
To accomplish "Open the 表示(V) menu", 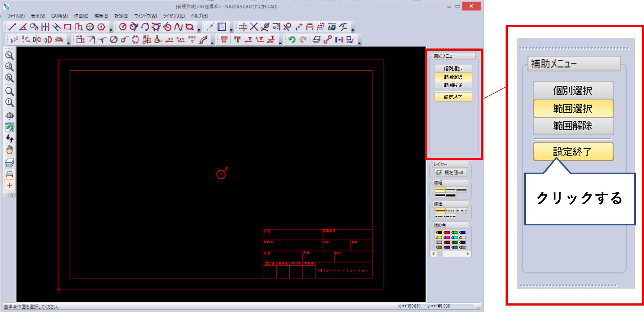I will coord(38,16).
